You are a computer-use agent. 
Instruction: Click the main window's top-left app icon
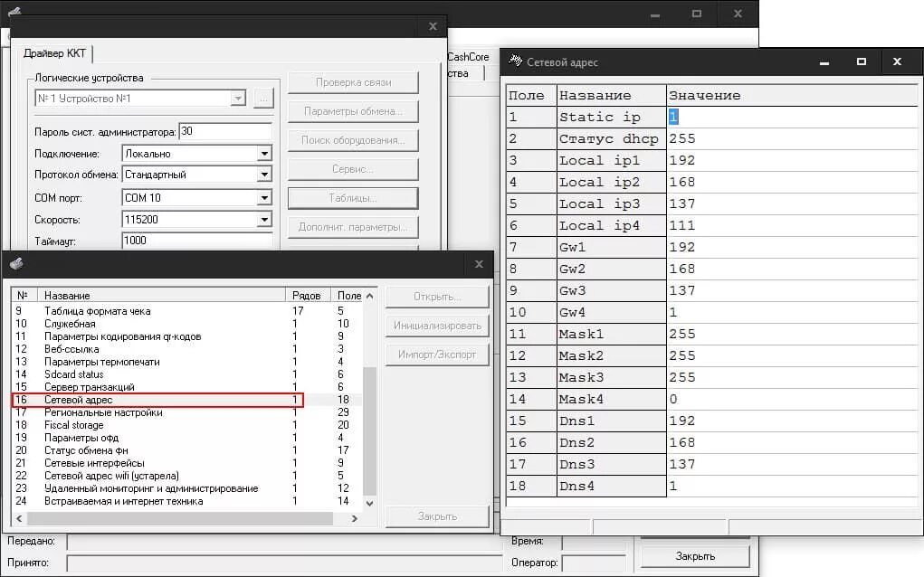14,11
